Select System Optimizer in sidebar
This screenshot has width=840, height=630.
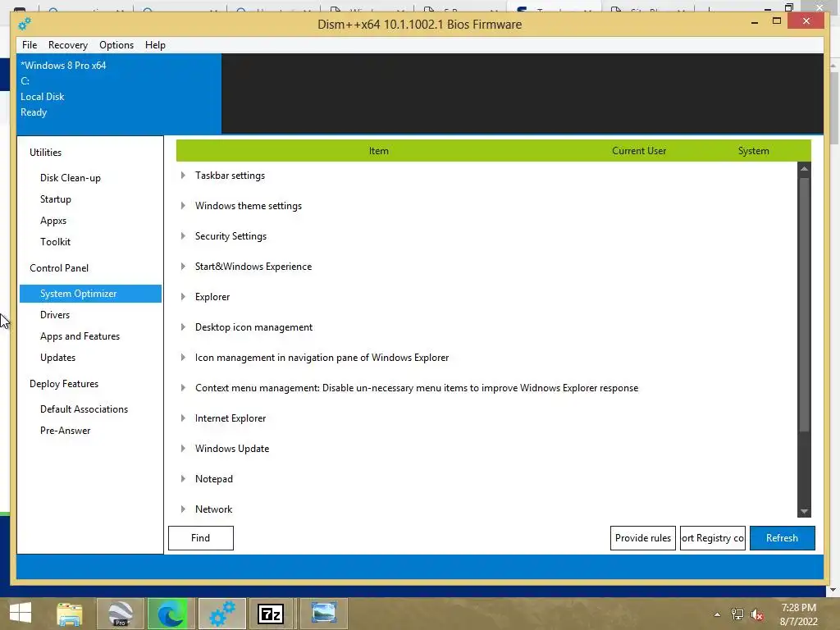[90, 294]
